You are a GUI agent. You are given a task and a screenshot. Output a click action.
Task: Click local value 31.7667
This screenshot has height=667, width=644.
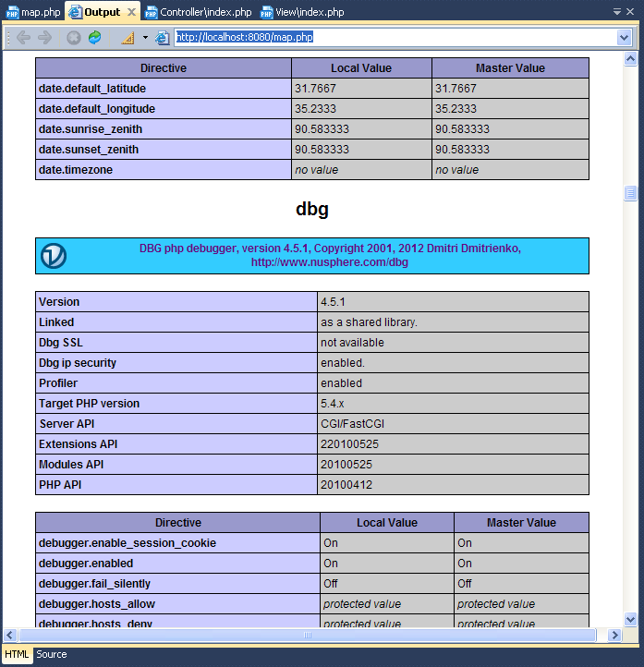[x=315, y=89]
